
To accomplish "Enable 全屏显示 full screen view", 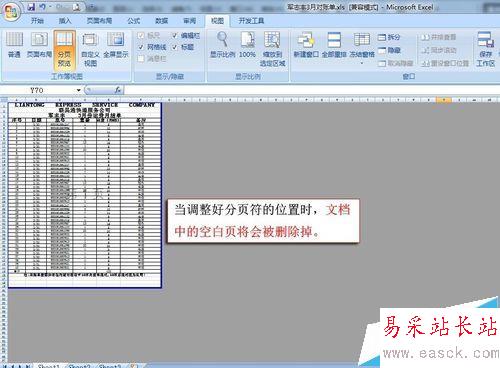I will pos(116,45).
